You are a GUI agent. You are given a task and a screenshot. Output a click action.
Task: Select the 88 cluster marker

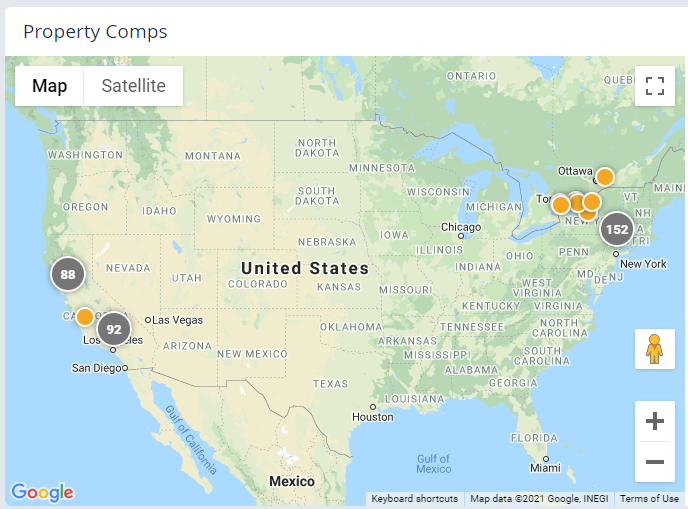68,274
